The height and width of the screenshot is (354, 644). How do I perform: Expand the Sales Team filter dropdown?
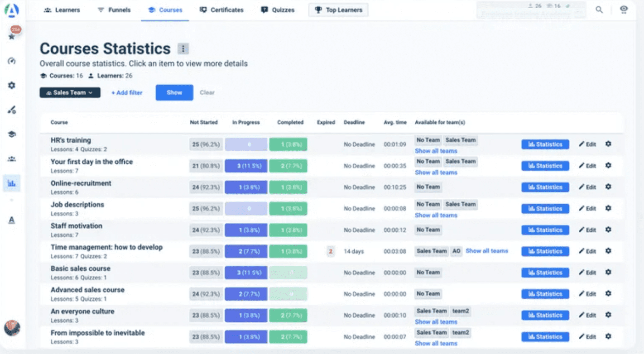[x=70, y=92]
